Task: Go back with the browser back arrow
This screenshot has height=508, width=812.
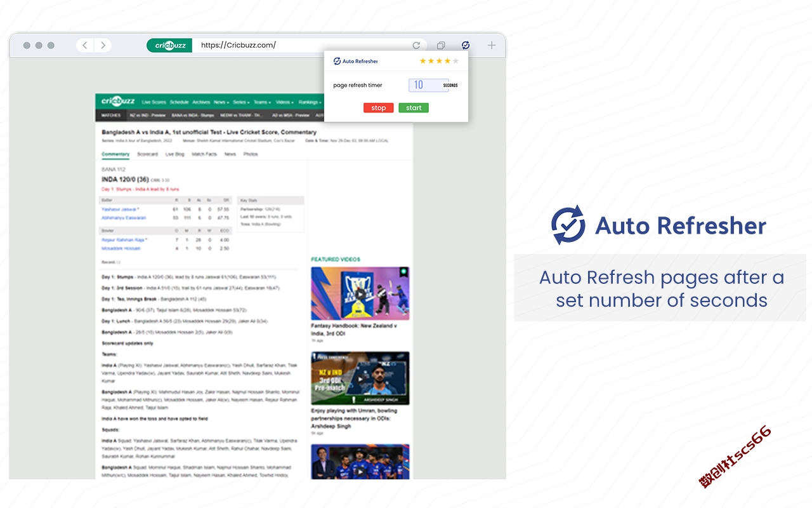Action: [x=85, y=45]
